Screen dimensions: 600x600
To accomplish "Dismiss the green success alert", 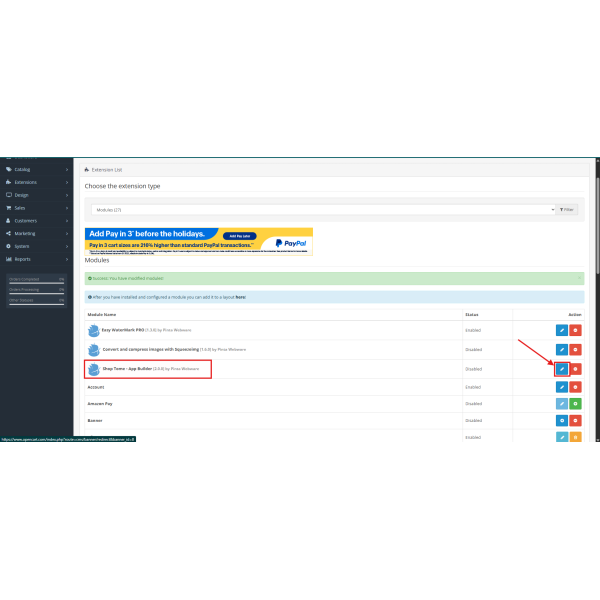I will (579, 278).
